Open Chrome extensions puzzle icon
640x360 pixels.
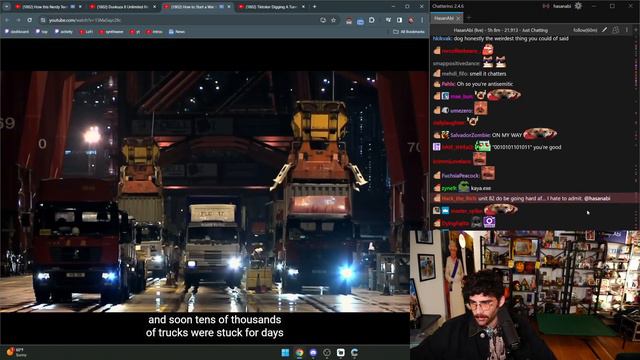[x=371, y=20]
